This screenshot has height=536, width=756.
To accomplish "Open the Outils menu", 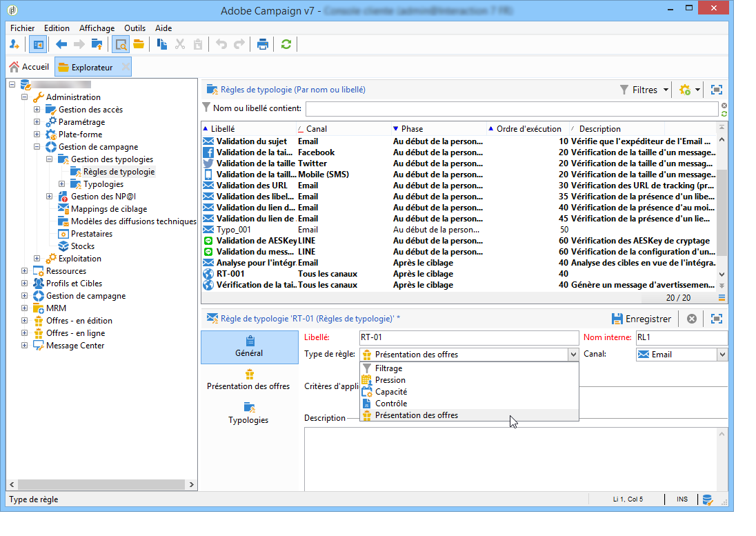I will tap(135, 28).
